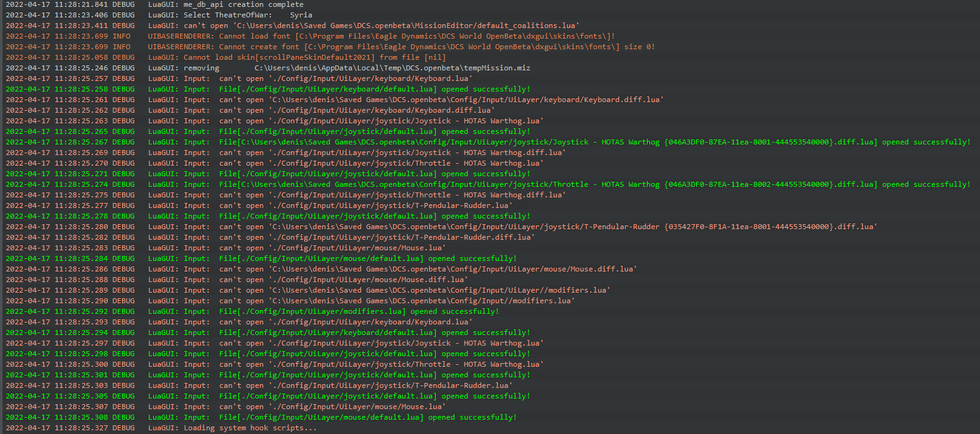Click the 11:28:25.275 Throttle Warthog.diff.lua line
980x434 pixels.
click(x=286, y=195)
